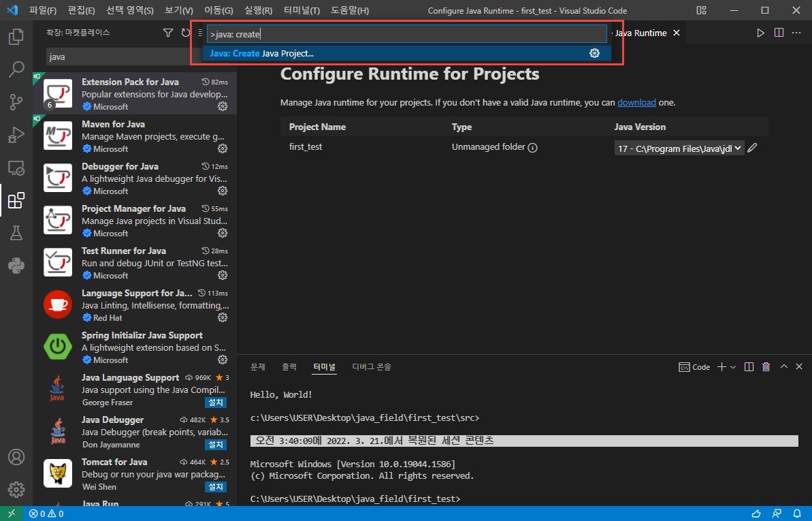Install the Java Debugger extension
812x521 pixels.
tap(216, 444)
